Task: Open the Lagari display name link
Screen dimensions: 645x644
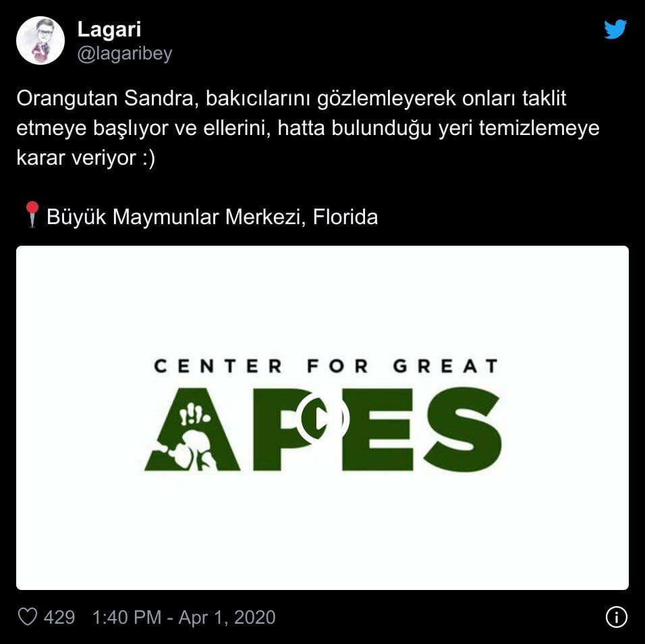Action: 109,29
